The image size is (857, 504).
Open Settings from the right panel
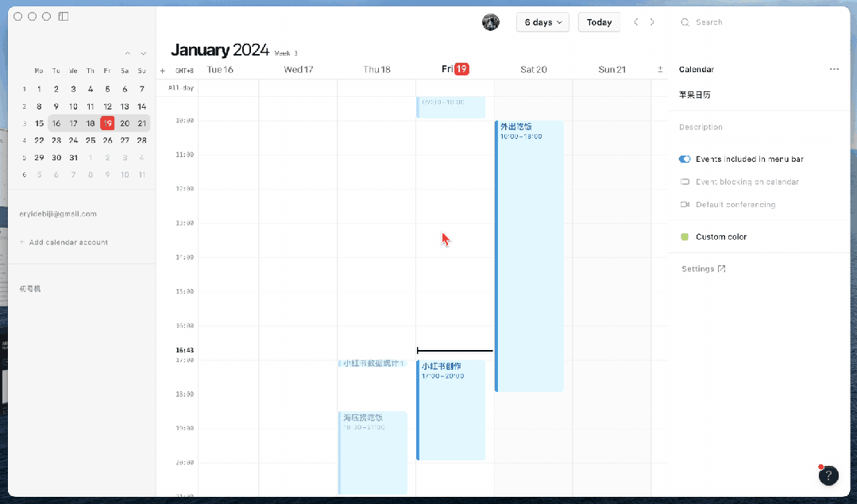tap(699, 268)
